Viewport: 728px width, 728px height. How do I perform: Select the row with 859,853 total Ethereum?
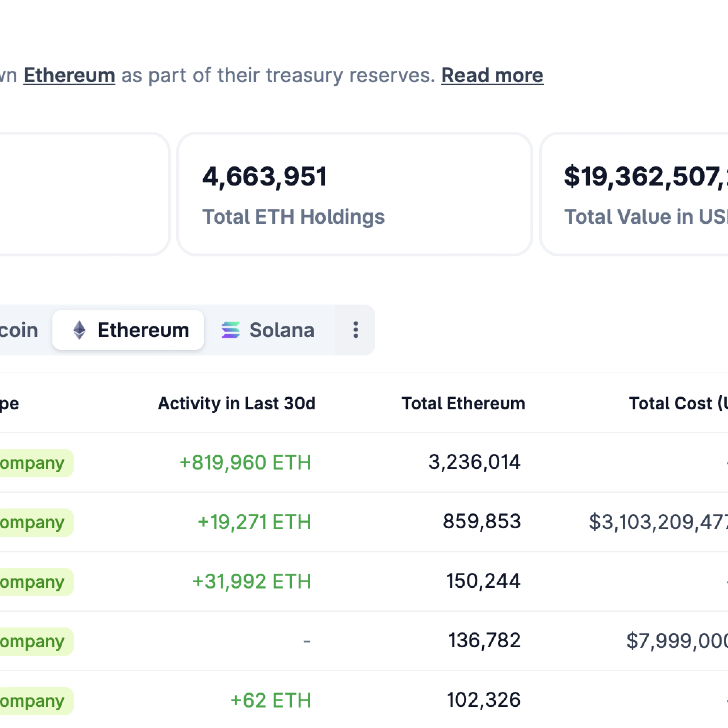pyautogui.click(x=481, y=522)
